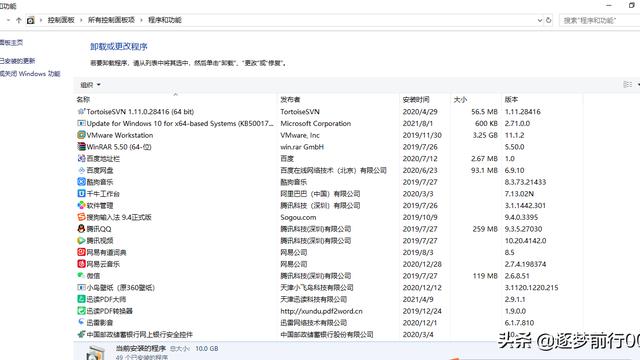Click the 3.25 GB size cell

click(x=485, y=135)
